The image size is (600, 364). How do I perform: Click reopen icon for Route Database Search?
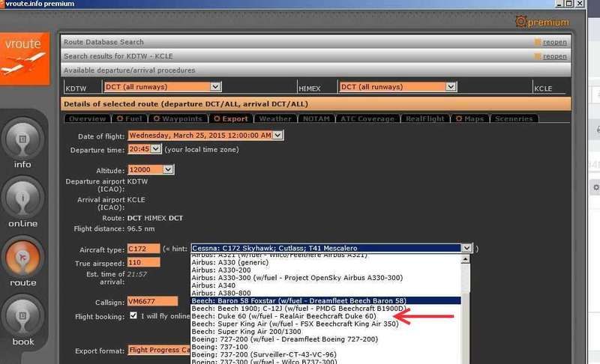click(538, 42)
